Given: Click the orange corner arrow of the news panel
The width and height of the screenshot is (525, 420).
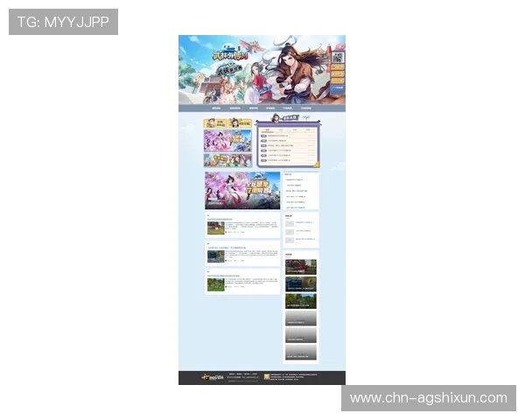Looking at the screenshot, I should (317, 164).
